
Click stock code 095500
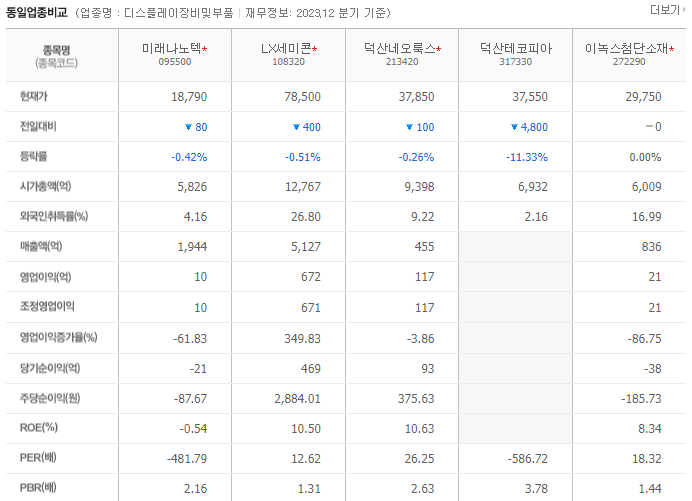point(175,62)
